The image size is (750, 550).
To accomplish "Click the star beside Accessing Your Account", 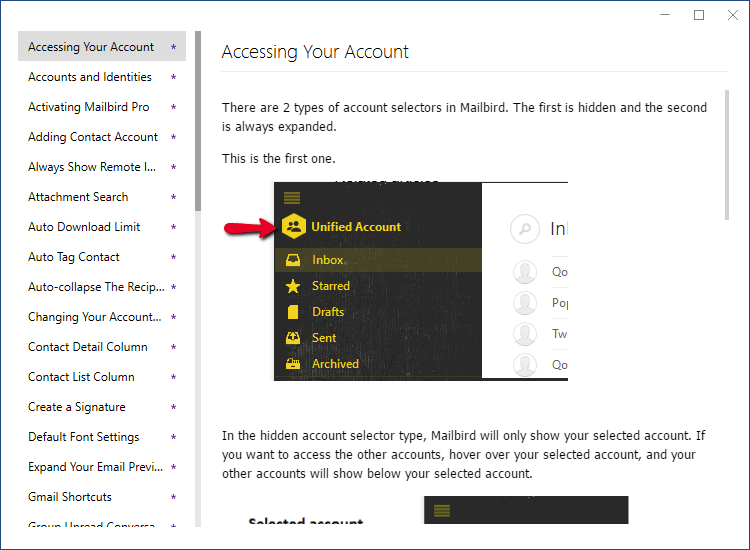I will (174, 47).
